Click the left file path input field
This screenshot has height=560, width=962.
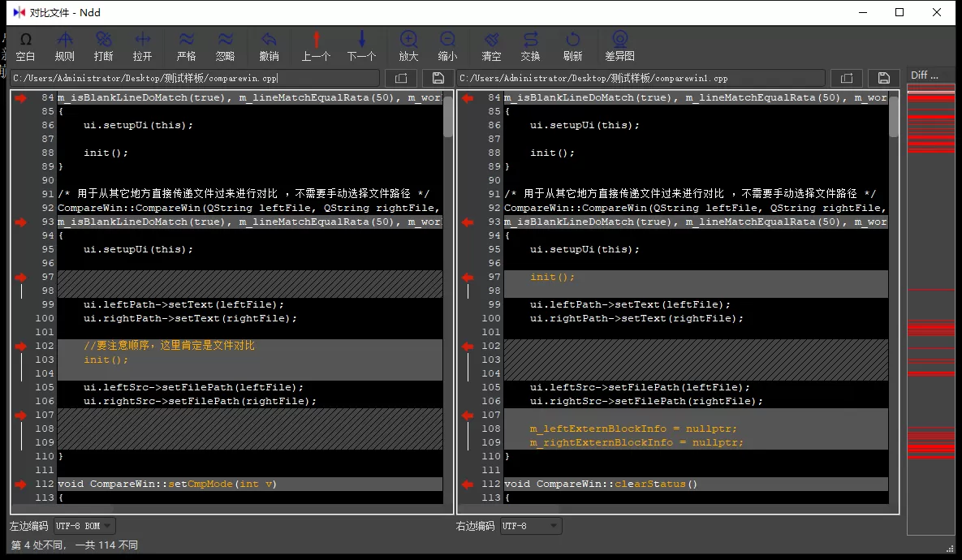tap(195, 77)
